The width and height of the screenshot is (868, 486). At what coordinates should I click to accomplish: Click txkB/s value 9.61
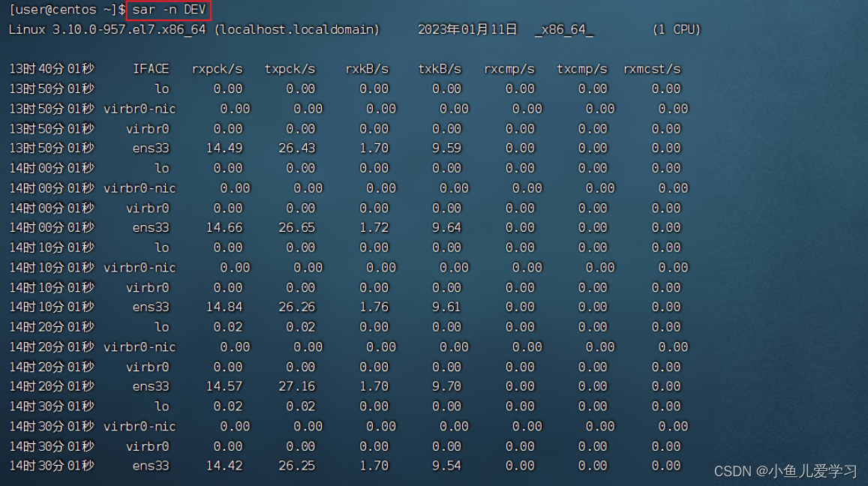coord(446,307)
